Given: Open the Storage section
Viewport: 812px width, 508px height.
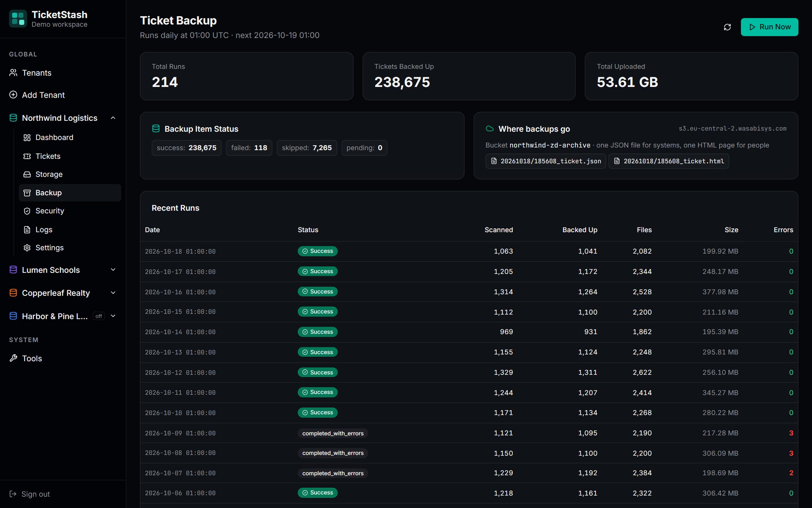Looking at the screenshot, I should tap(70, 174).
